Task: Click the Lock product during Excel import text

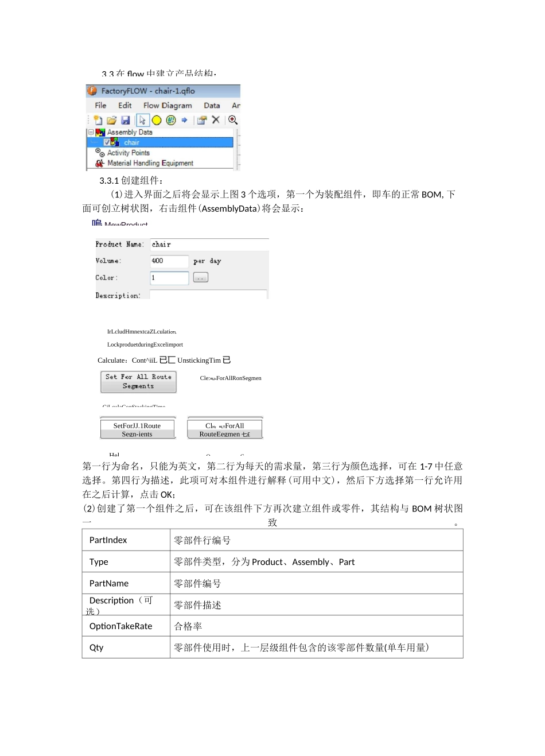Action: [x=145, y=344]
